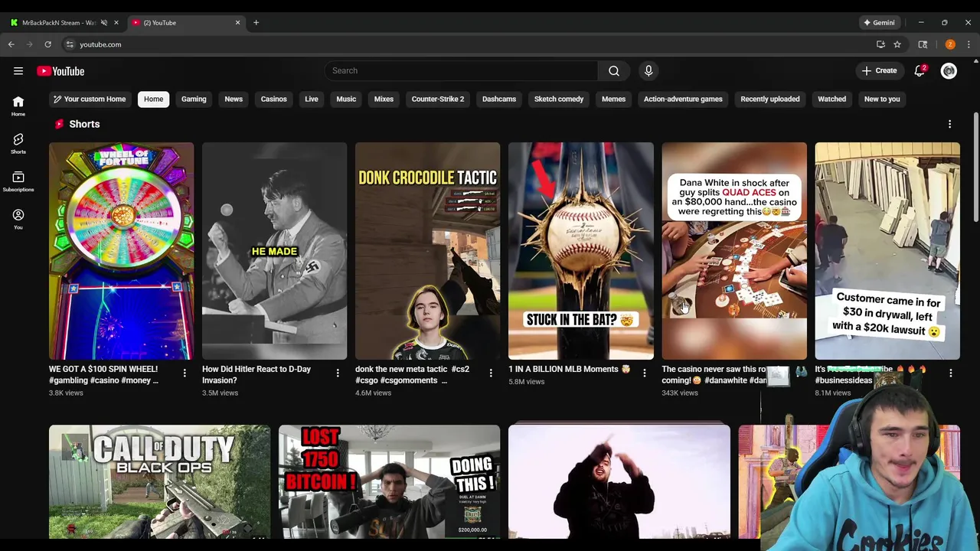The height and width of the screenshot is (551, 980).
Task: Click the Shorts shelf heading
Action: click(x=84, y=124)
